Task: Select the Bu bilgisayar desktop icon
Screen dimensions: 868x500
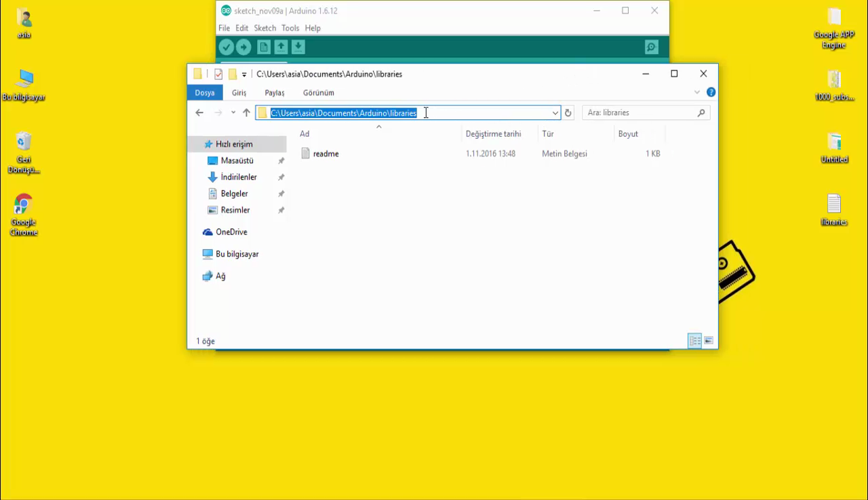Action: [x=23, y=85]
